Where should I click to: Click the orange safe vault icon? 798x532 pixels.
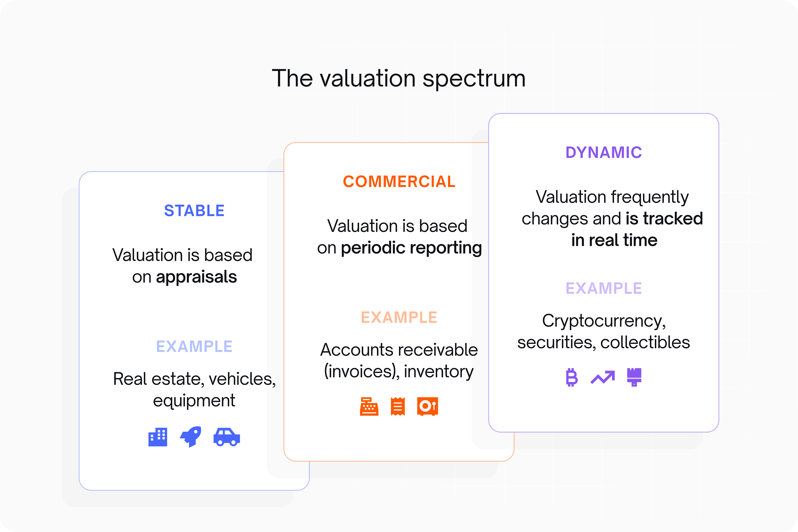tap(428, 406)
